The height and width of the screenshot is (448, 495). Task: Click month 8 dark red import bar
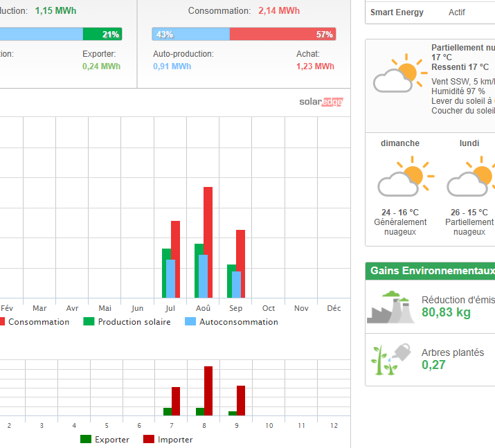(x=208, y=391)
